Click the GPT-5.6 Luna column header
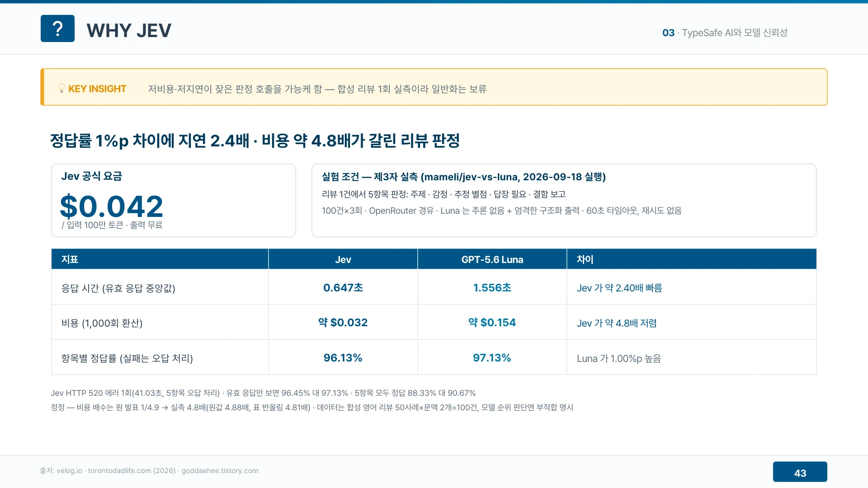The image size is (868, 488). [x=492, y=259]
